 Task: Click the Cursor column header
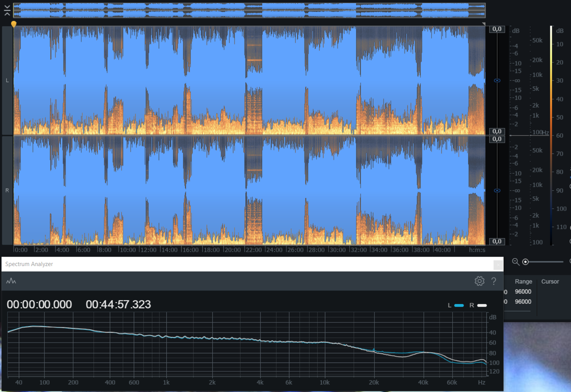[550, 281]
